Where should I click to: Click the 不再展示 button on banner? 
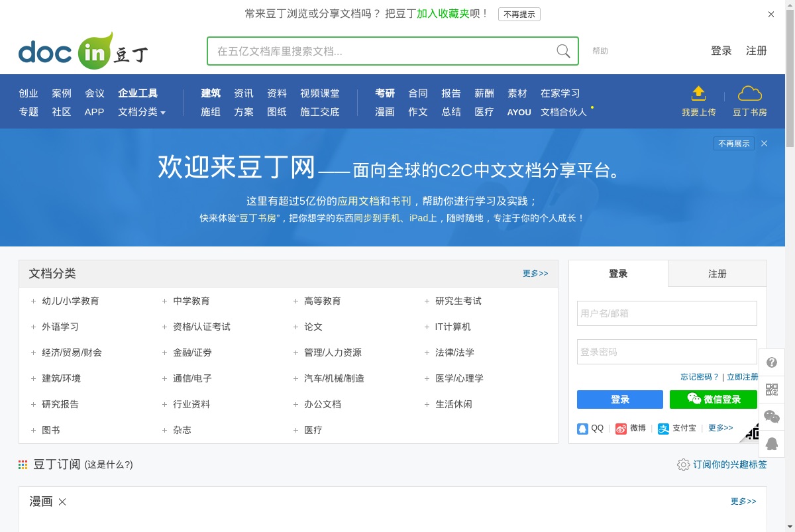pyautogui.click(x=734, y=143)
